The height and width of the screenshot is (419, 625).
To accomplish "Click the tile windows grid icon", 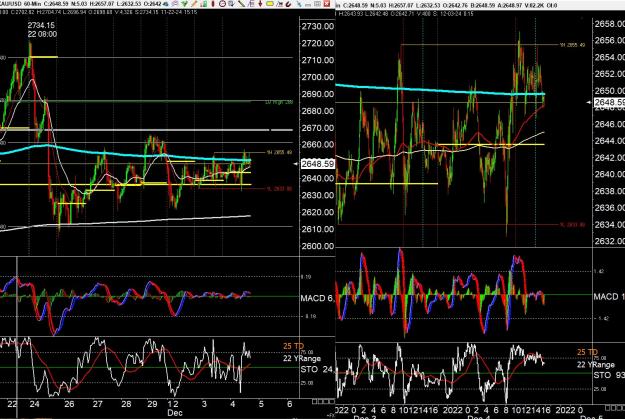I will click(317, 4).
